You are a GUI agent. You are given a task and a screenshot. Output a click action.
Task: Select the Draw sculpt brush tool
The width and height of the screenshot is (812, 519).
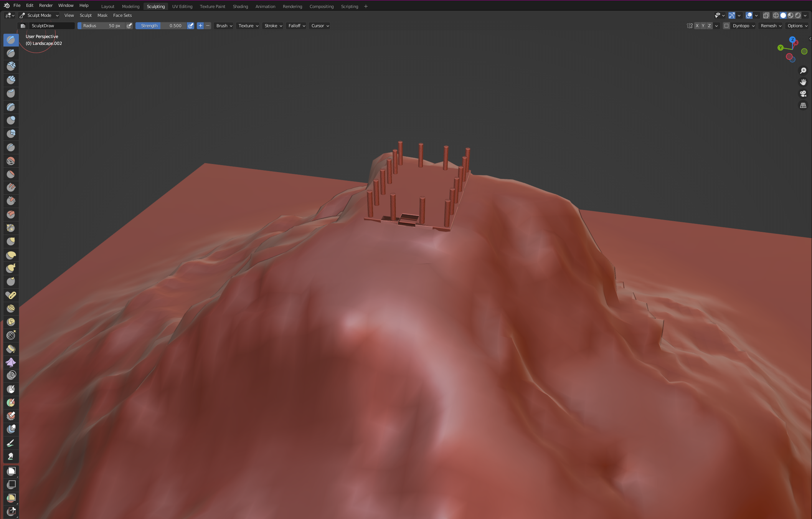(x=11, y=40)
